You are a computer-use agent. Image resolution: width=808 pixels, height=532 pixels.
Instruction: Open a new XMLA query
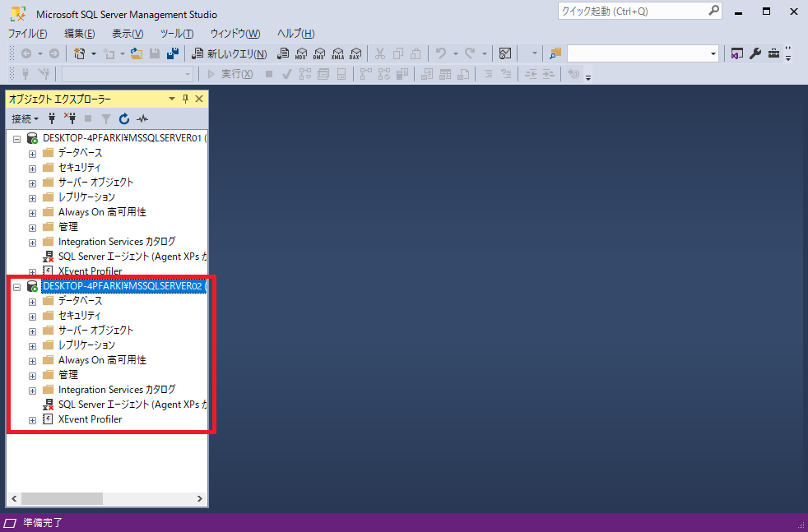pyautogui.click(x=338, y=53)
